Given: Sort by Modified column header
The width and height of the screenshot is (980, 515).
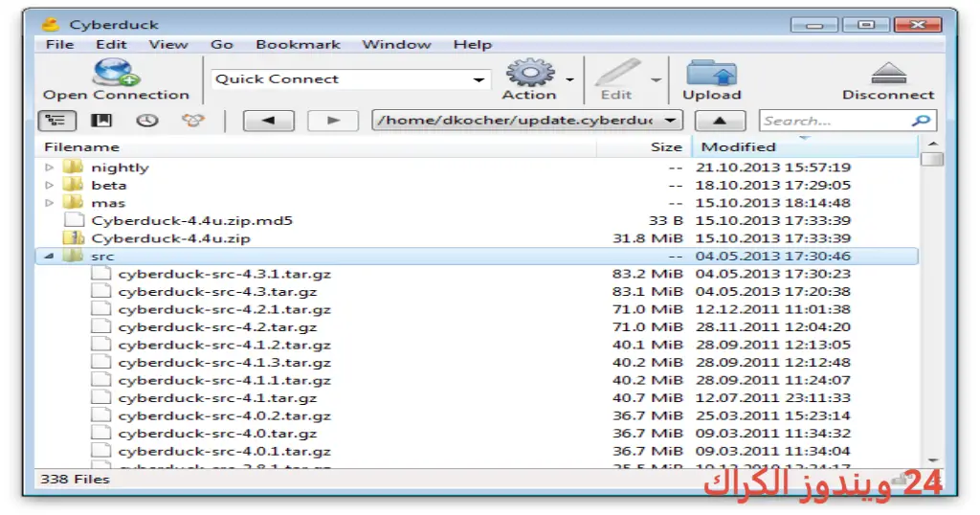Looking at the screenshot, I should [x=805, y=146].
